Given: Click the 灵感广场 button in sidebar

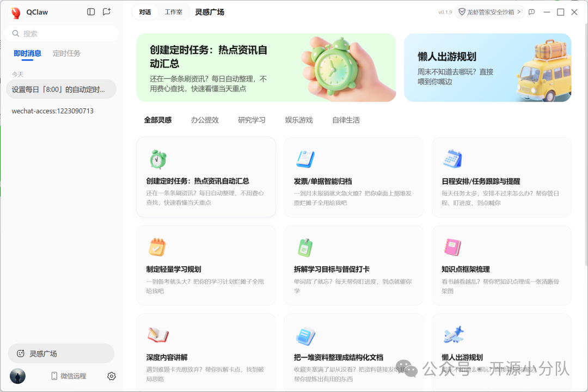Looking at the screenshot, I should [x=61, y=353].
